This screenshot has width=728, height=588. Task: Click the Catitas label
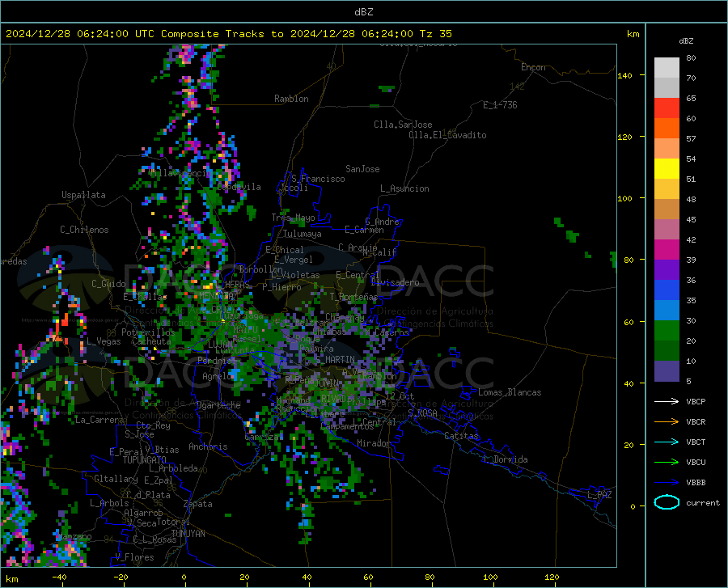click(x=461, y=436)
